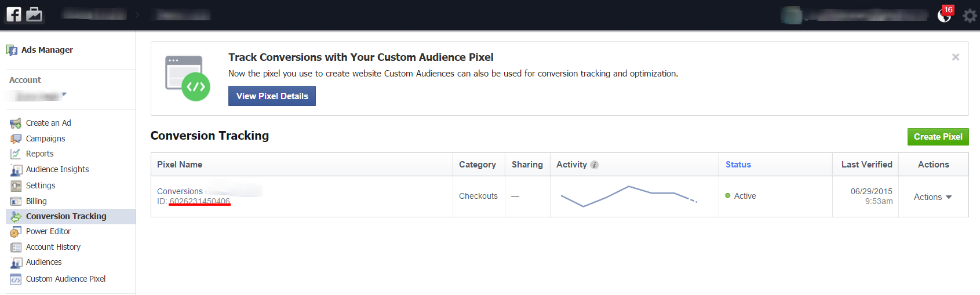
Task: Click the Create an Ad megaphone icon
Action: [x=16, y=123]
